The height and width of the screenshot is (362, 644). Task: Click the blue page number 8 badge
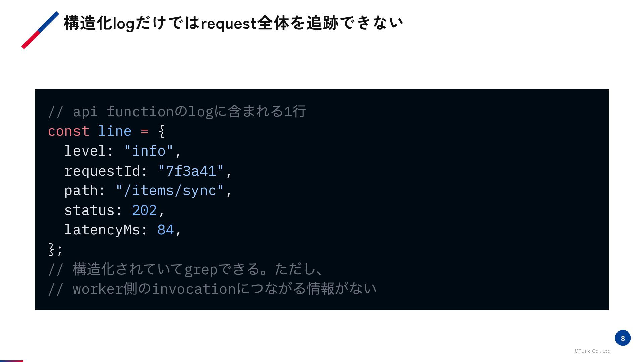[623, 338]
